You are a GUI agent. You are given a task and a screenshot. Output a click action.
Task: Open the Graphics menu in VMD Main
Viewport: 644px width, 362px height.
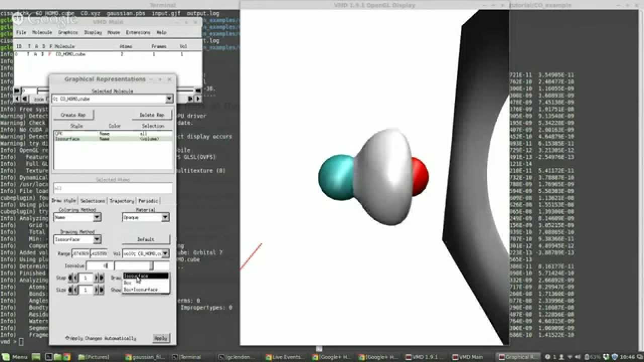pos(68,32)
